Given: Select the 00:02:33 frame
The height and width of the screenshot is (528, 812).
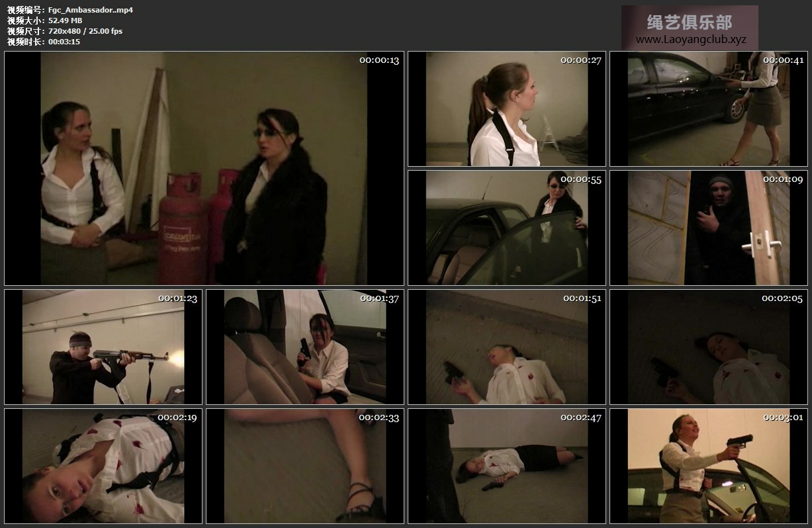Looking at the screenshot, I should click(304, 466).
